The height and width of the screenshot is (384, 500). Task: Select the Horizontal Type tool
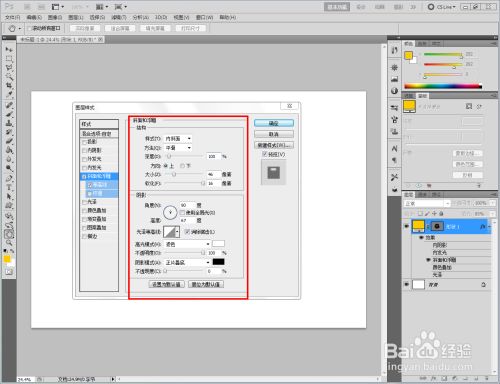tap(9, 187)
